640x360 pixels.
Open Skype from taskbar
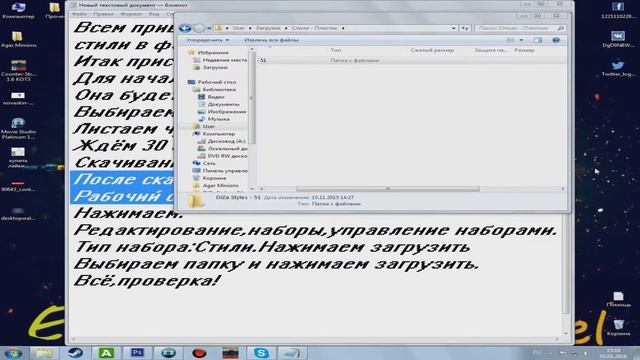[x=261, y=353]
